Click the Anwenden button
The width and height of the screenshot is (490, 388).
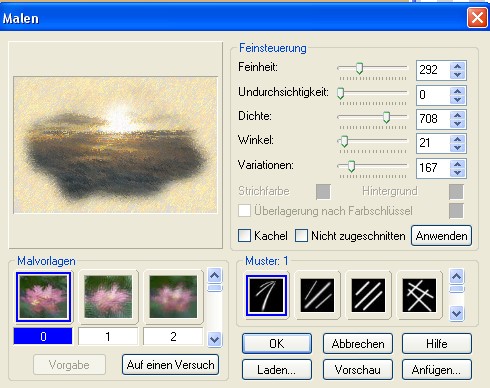[441, 236]
